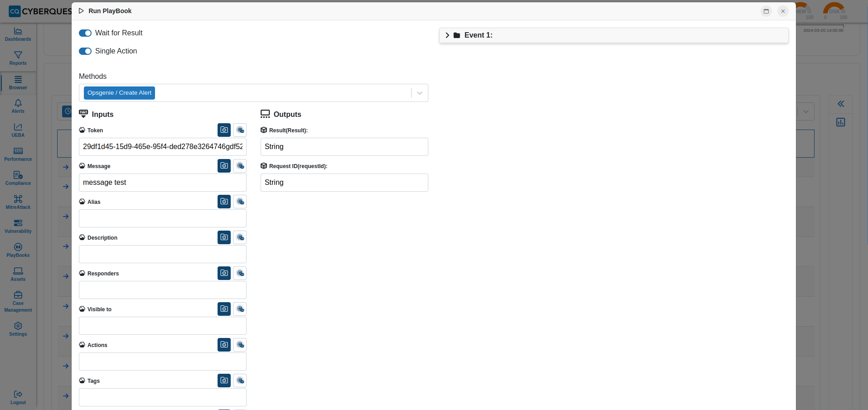Open Dashboards in the sidebar
The width and height of the screenshot is (868, 410).
click(18, 34)
